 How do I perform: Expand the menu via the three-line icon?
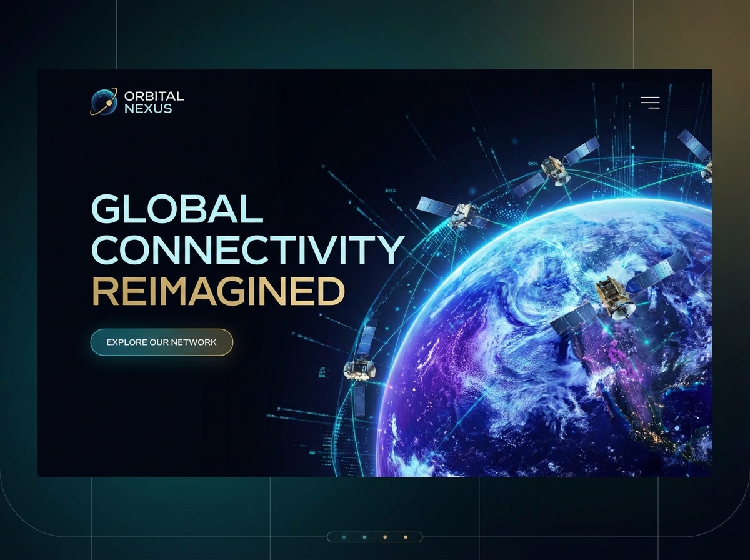pyautogui.click(x=651, y=102)
